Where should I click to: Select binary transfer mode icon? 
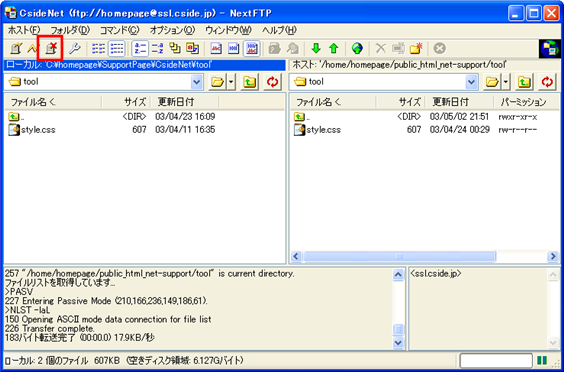click(233, 48)
